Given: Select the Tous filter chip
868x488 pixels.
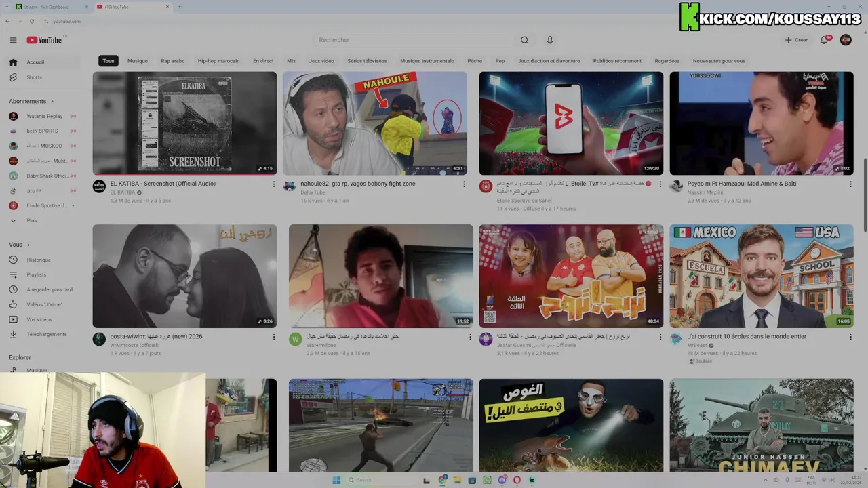Looking at the screenshot, I should click(108, 61).
